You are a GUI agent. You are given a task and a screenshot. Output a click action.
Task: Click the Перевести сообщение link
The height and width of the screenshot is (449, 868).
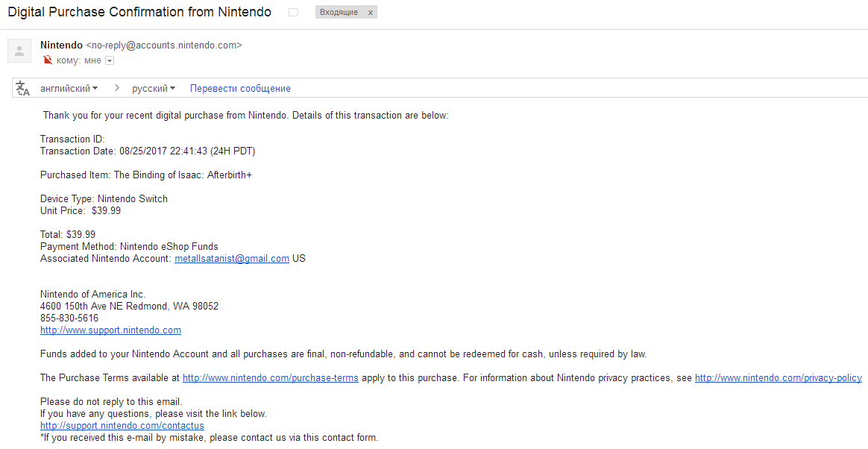click(240, 88)
